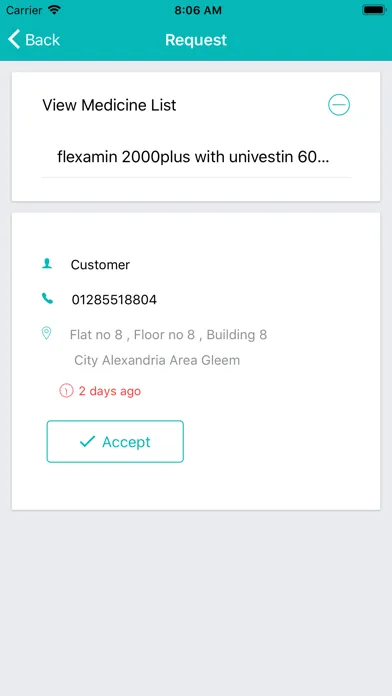Tap the location pin icon
Viewport: 392px width, 696px height.
click(46, 333)
